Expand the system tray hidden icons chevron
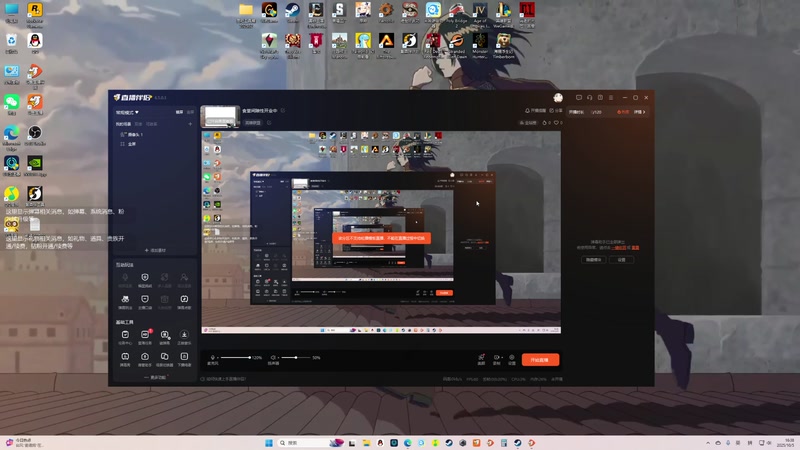This screenshot has width=800, height=450. click(x=708, y=443)
